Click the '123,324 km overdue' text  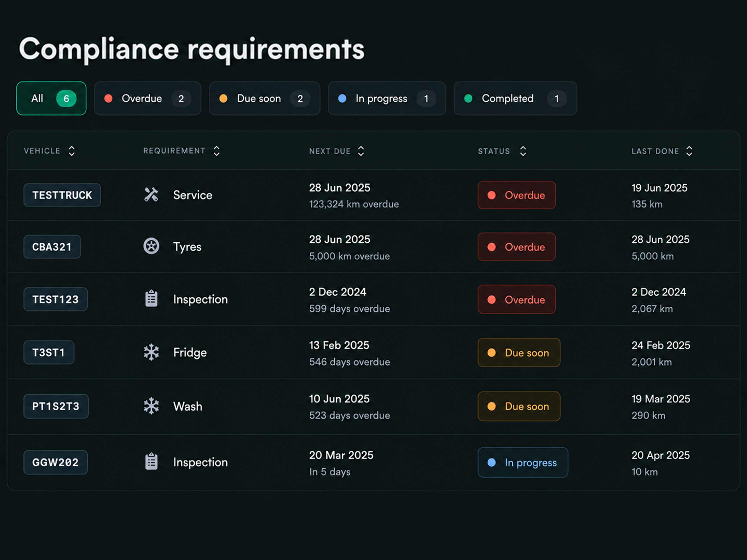pyautogui.click(x=354, y=204)
